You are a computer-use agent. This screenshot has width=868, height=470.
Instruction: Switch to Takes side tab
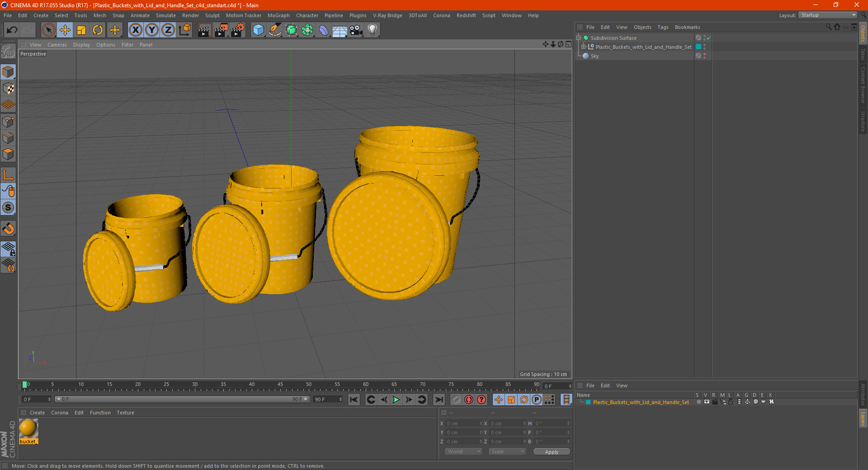pos(863,54)
